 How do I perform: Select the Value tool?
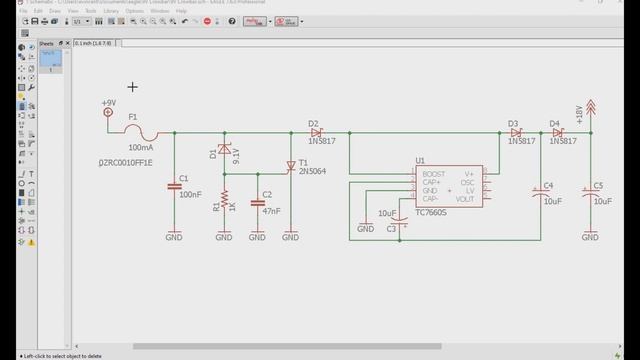point(31,134)
